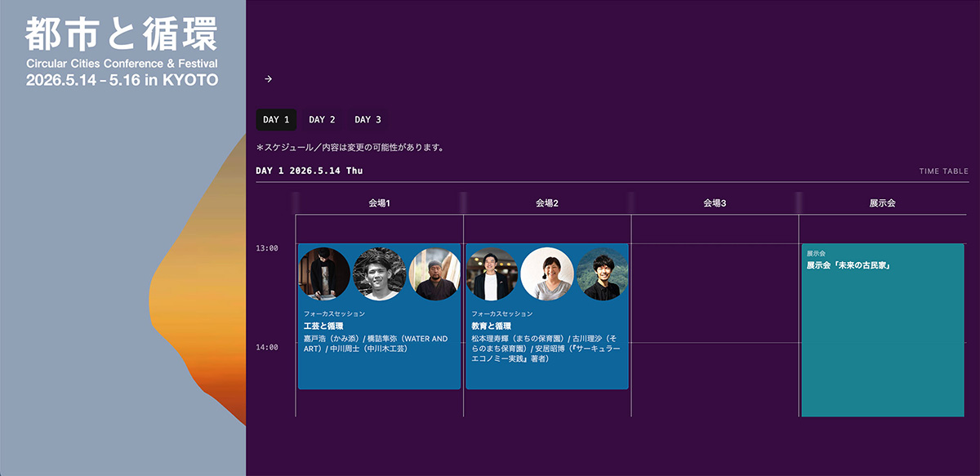
Task: Select the DAY 1 tab
Action: 276,120
